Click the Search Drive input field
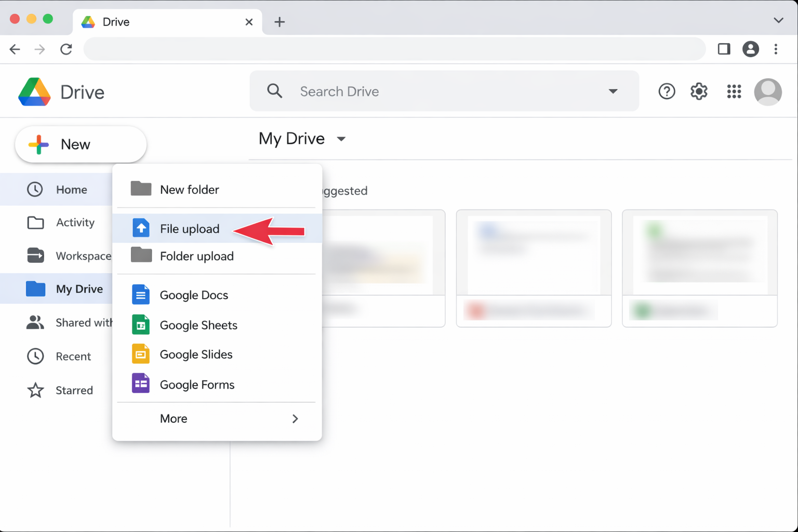 444,91
